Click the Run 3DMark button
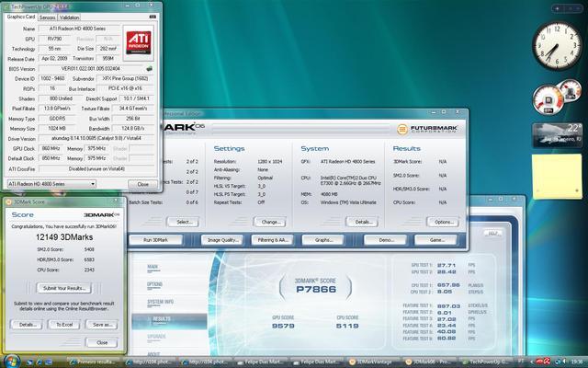The width and height of the screenshot is (588, 368). pos(155,240)
